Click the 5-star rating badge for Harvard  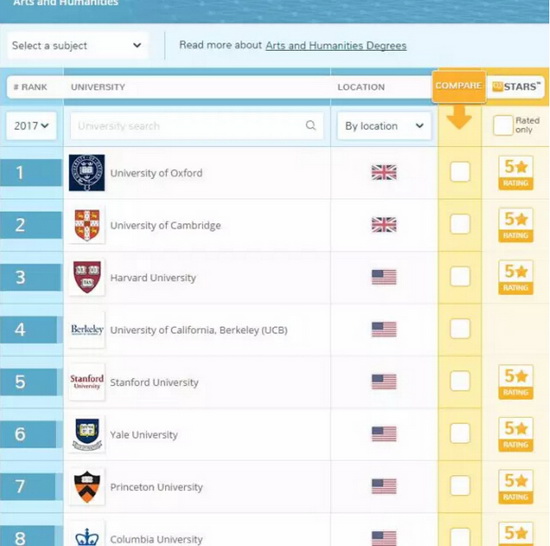pos(516,277)
